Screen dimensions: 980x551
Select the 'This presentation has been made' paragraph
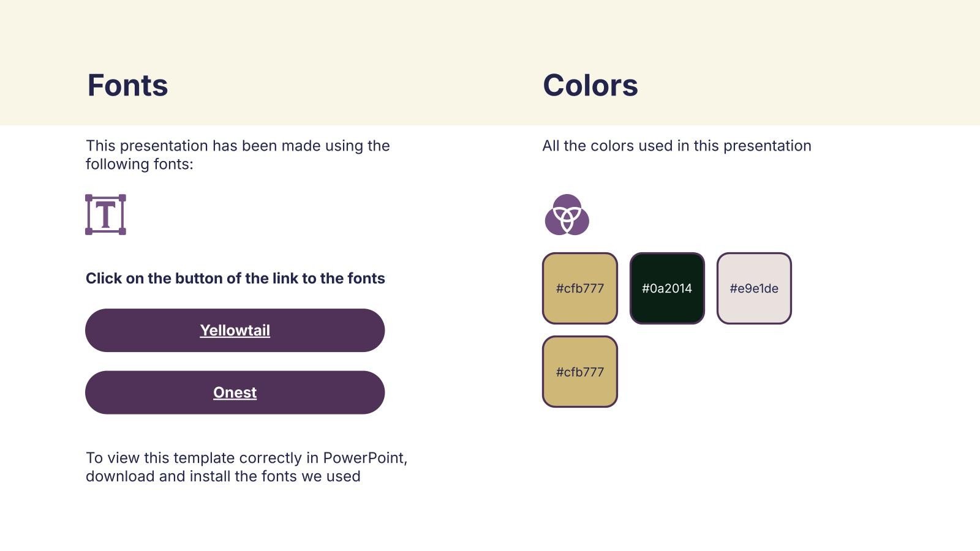pyautogui.click(x=238, y=146)
